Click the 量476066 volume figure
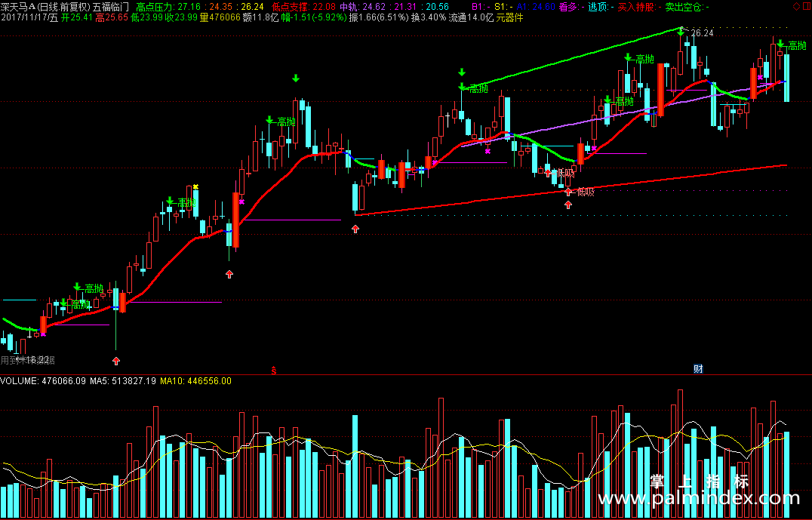Screen dimensions: 812x520 (220, 17)
